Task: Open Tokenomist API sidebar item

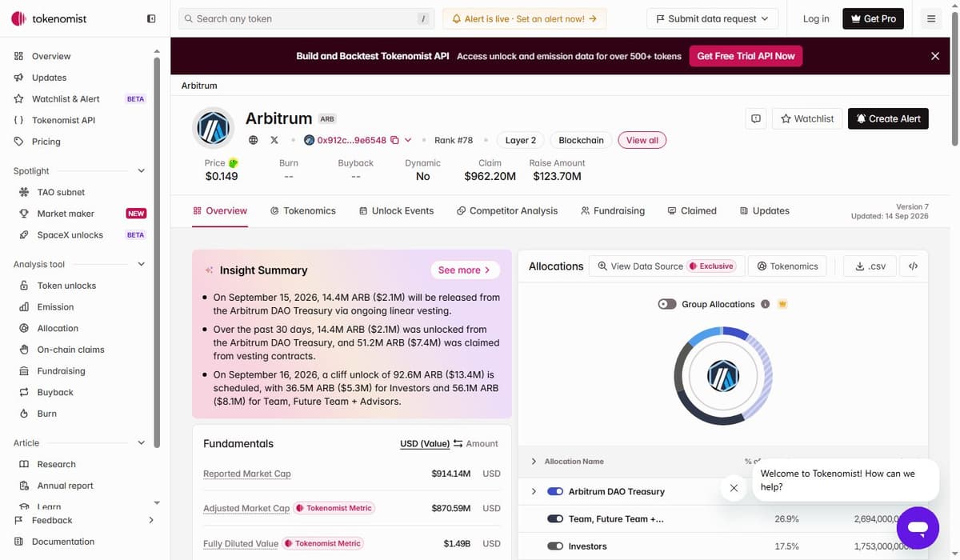Action: [x=63, y=120]
